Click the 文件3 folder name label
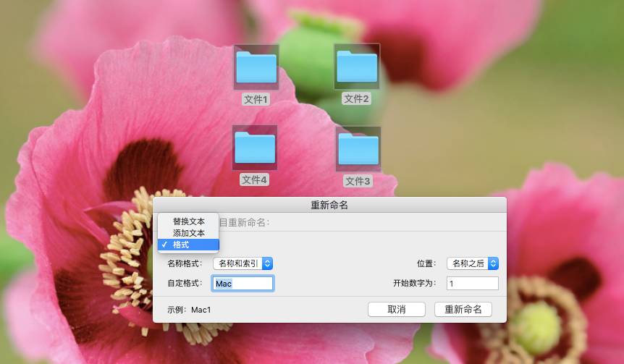The height and width of the screenshot is (364, 624). click(357, 181)
